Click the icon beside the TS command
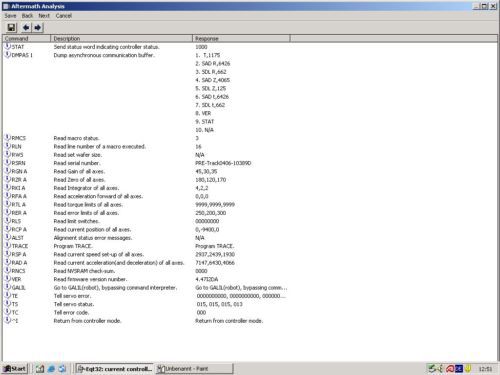Image resolution: width=500 pixels, height=375 pixels. tap(7, 304)
